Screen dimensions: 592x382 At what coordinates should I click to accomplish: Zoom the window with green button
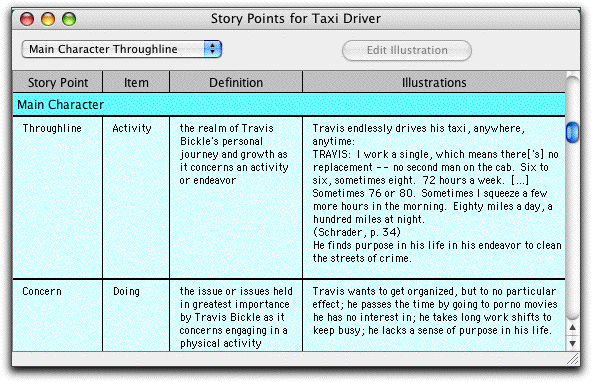[x=69, y=18]
